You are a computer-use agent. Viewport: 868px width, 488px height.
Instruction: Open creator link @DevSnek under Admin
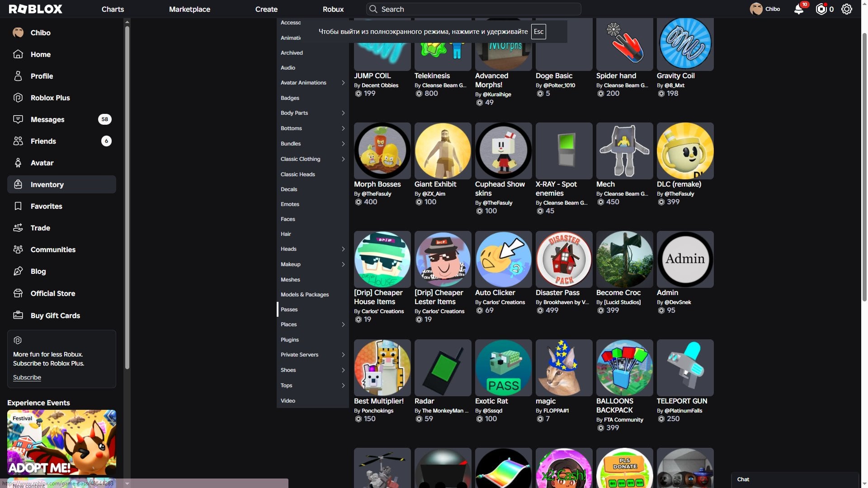[678, 302]
